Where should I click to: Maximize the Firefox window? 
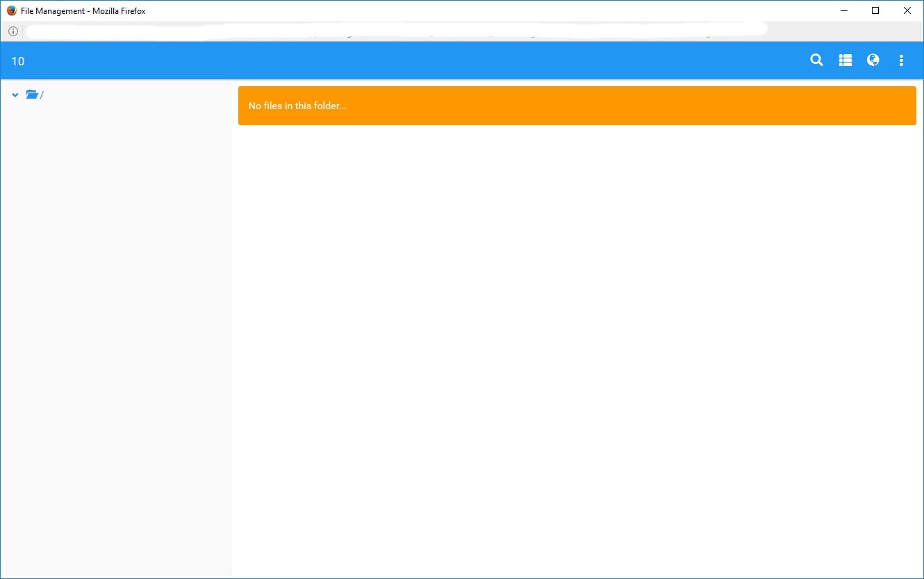point(875,10)
